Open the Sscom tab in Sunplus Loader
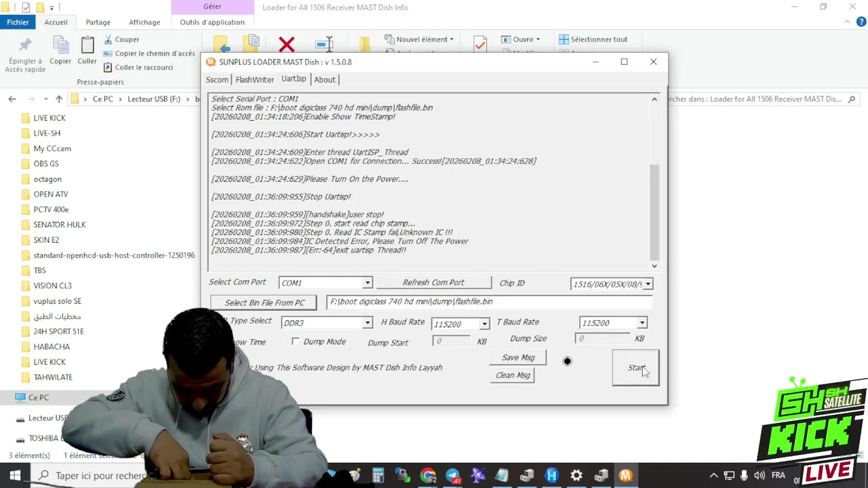Viewport: 868px width, 488px height. click(217, 79)
